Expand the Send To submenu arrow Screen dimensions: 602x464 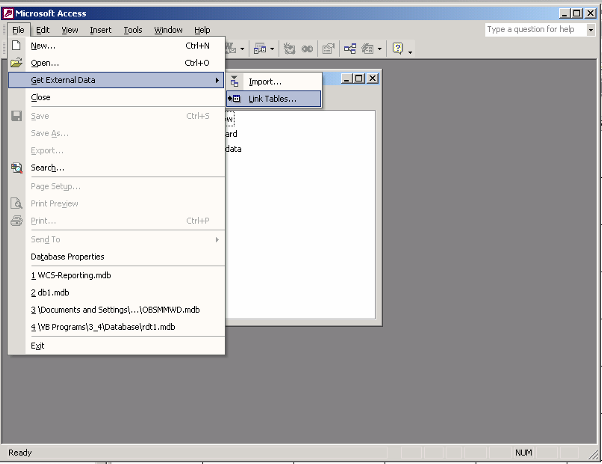coord(217,239)
